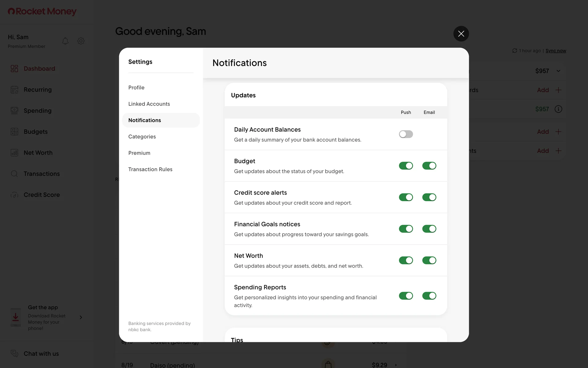Click the notification bell icon

coord(65,41)
